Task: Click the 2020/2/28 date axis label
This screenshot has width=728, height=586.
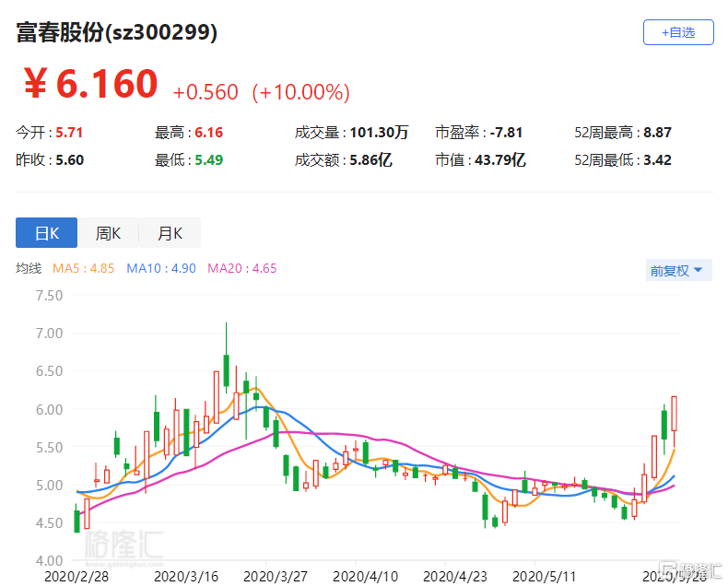Action: click(x=76, y=576)
